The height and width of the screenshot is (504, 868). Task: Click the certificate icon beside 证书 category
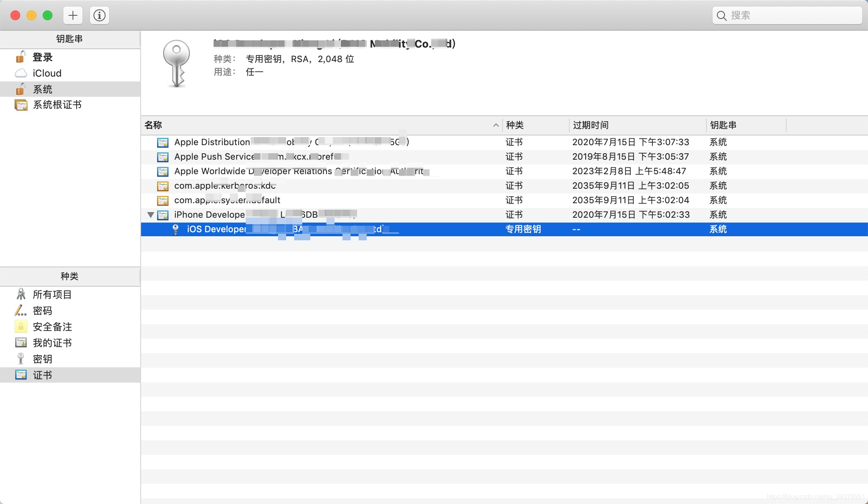click(21, 375)
